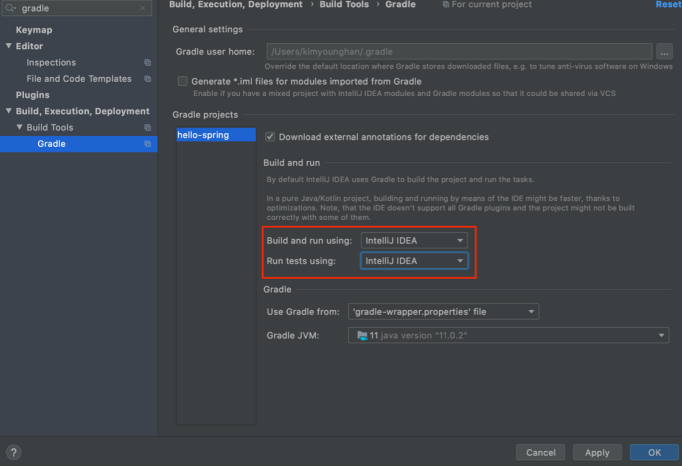Click the OK button
The width and height of the screenshot is (682, 466).
coord(654,453)
